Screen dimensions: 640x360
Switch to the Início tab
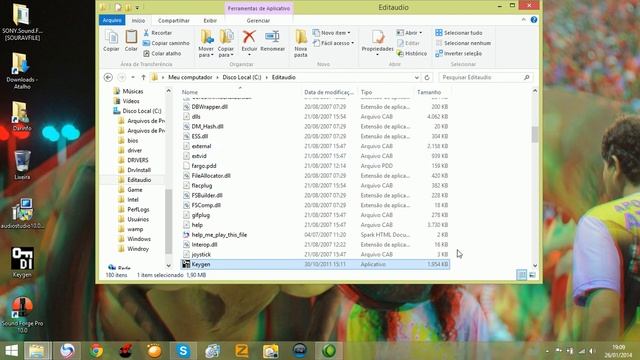pyautogui.click(x=138, y=20)
